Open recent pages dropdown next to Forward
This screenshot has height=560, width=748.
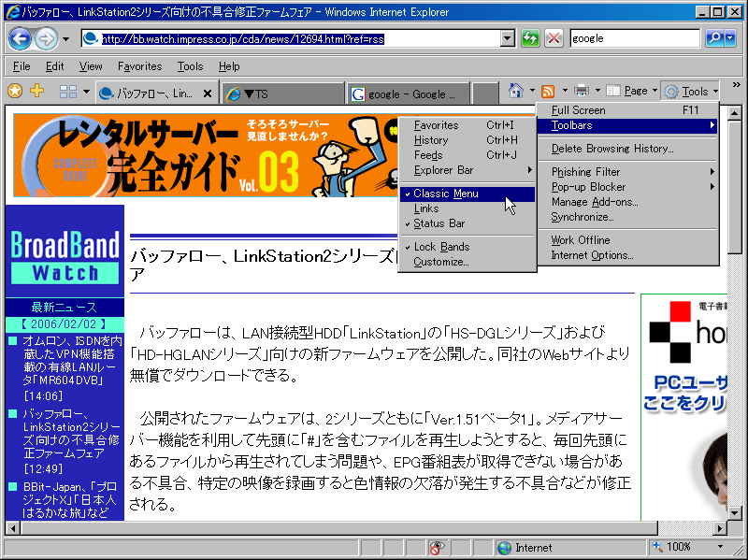[x=65, y=38]
